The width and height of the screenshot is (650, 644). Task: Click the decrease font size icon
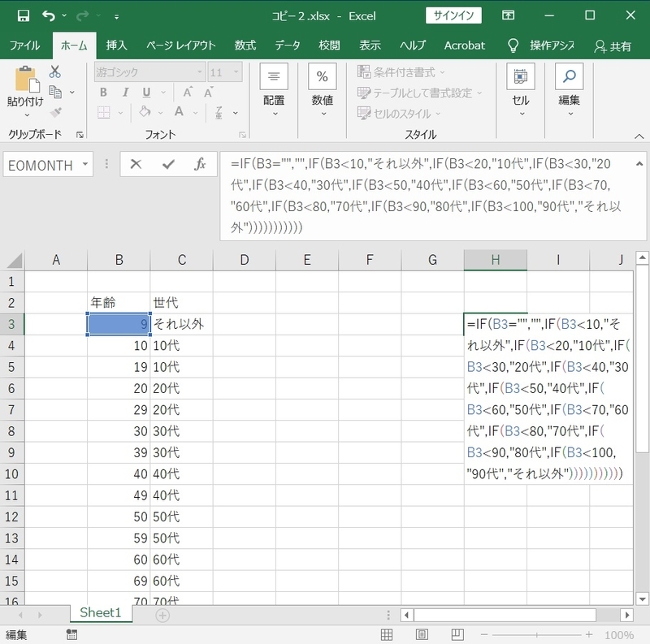click(209, 92)
